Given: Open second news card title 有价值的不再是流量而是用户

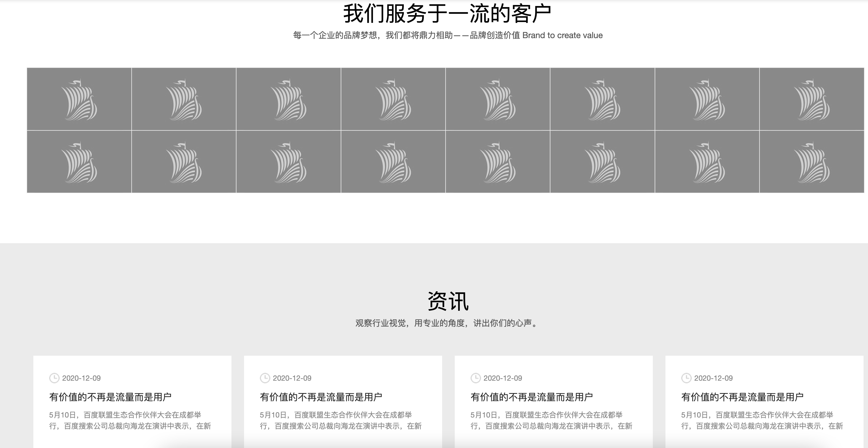Looking at the screenshot, I should point(321,397).
